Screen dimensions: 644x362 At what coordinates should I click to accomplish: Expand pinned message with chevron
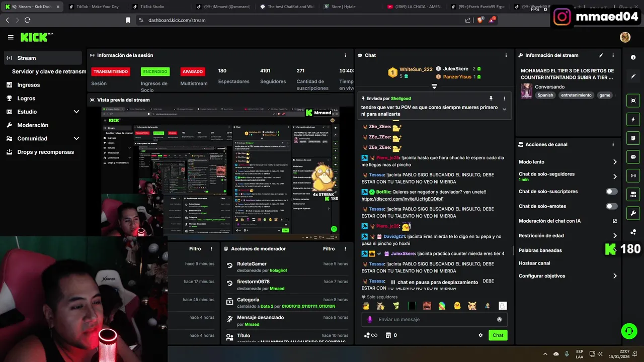point(504,110)
